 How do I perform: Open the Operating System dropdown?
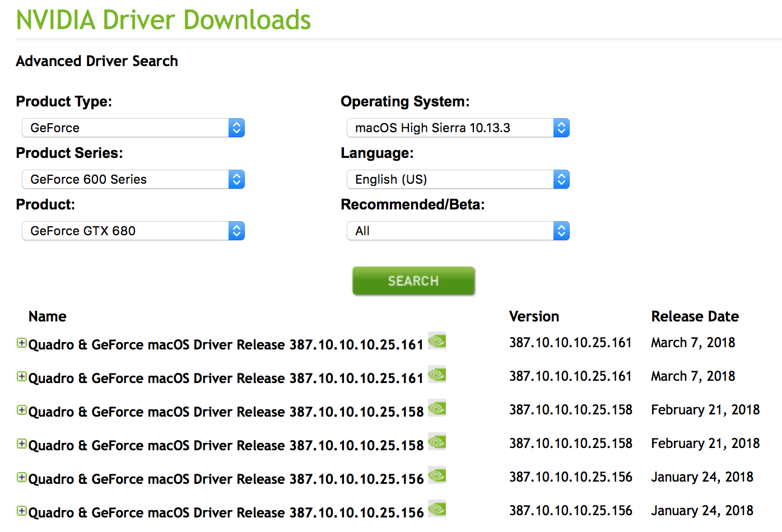pos(458,128)
